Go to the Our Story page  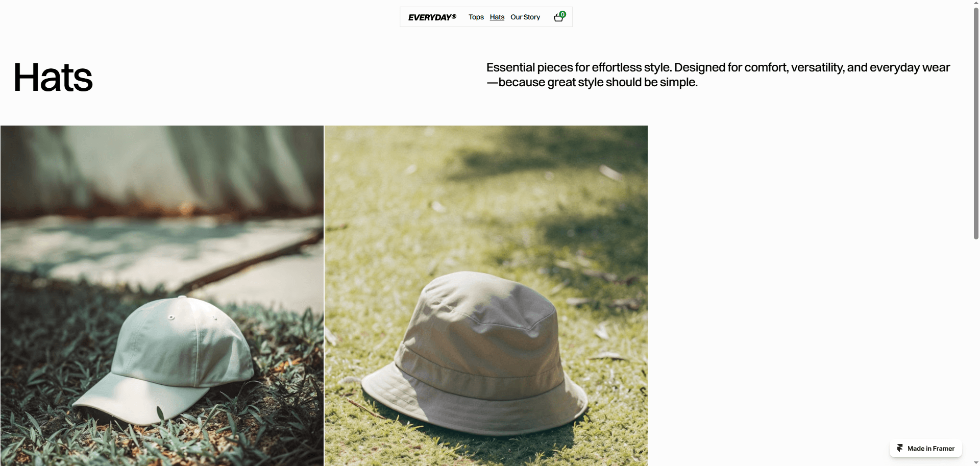[525, 17]
